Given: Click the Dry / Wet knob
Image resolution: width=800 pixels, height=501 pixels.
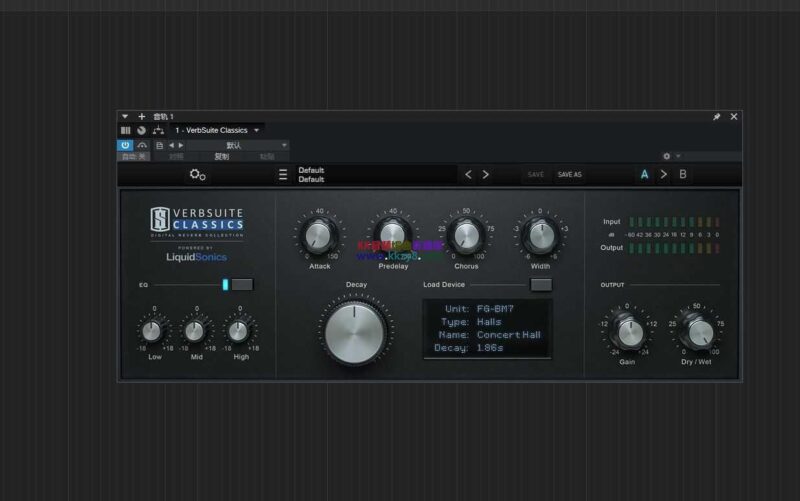Looking at the screenshot, I should pyautogui.click(x=701, y=333).
